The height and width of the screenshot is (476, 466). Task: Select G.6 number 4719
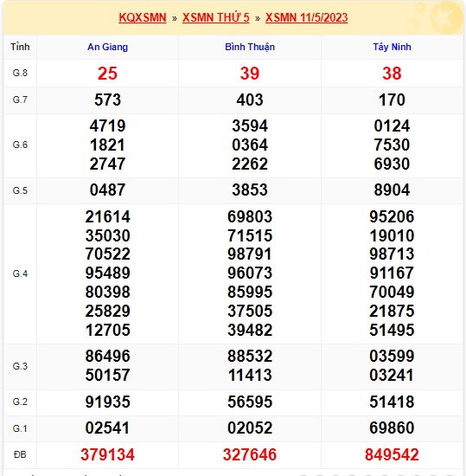[107, 125]
